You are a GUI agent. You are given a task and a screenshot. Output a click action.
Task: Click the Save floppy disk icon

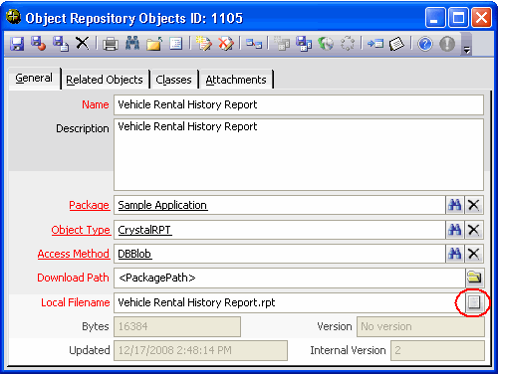[x=17, y=44]
